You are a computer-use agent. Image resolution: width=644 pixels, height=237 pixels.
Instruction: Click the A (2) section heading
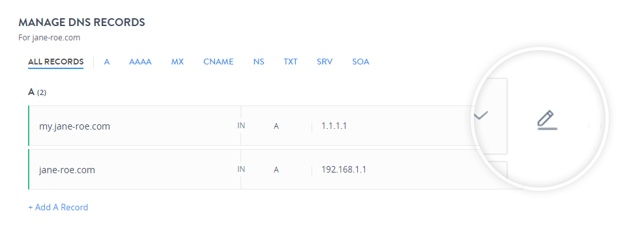click(x=37, y=92)
